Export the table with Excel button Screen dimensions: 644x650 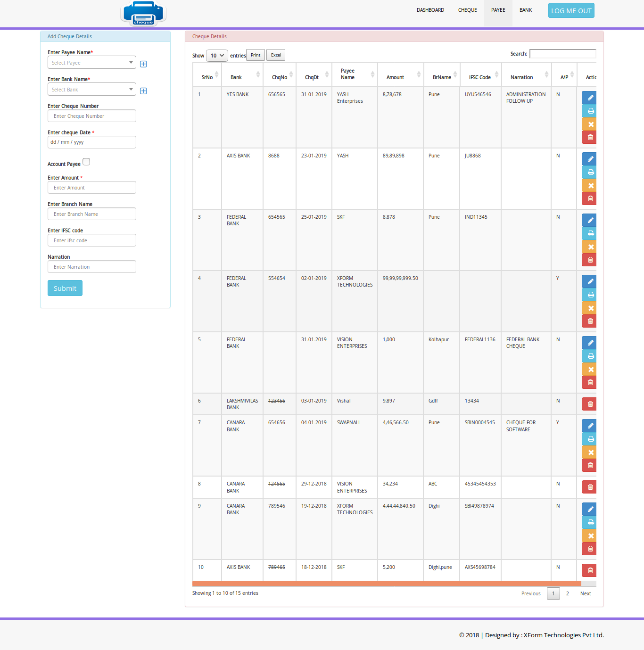coord(276,55)
